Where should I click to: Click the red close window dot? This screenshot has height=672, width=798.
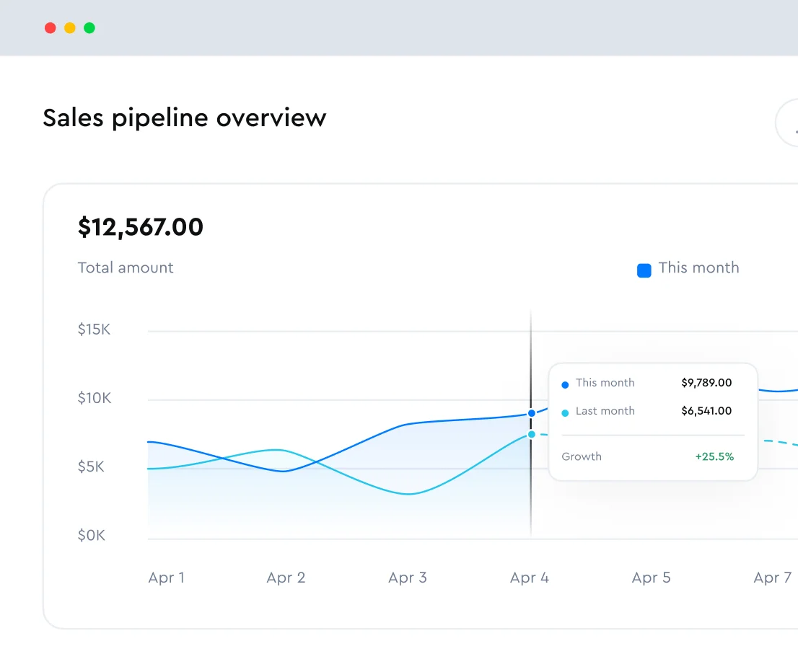coord(50,28)
